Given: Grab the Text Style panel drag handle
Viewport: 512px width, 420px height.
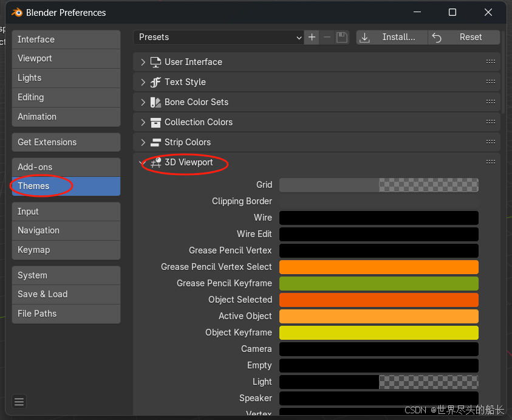Looking at the screenshot, I should [x=491, y=81].
